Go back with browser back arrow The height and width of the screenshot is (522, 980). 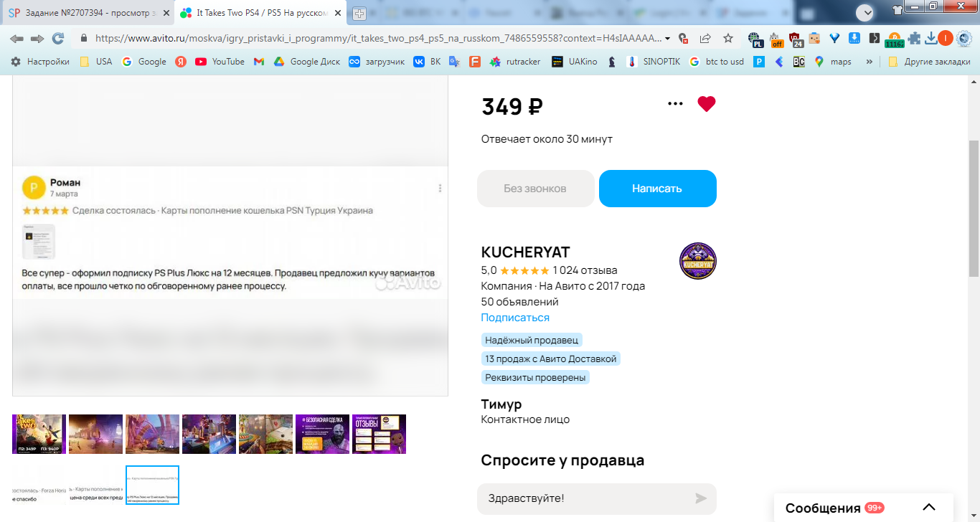(17, 38)
